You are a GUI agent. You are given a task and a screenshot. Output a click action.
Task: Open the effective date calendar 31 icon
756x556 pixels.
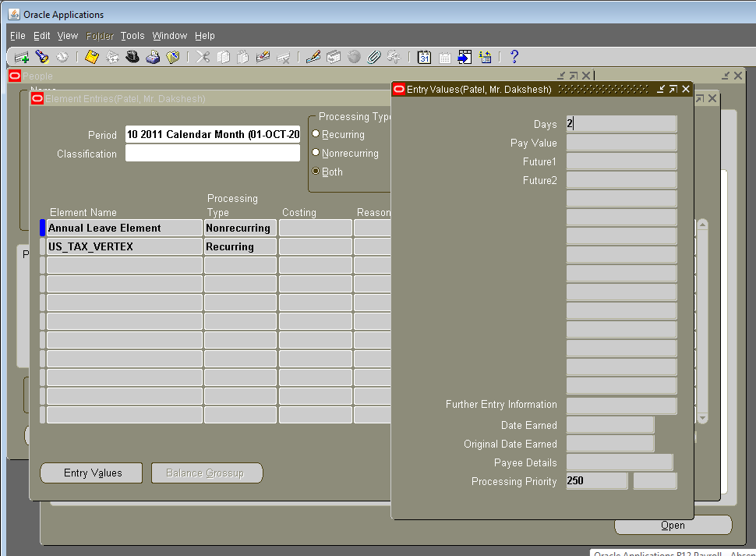[x=424, y=58]
